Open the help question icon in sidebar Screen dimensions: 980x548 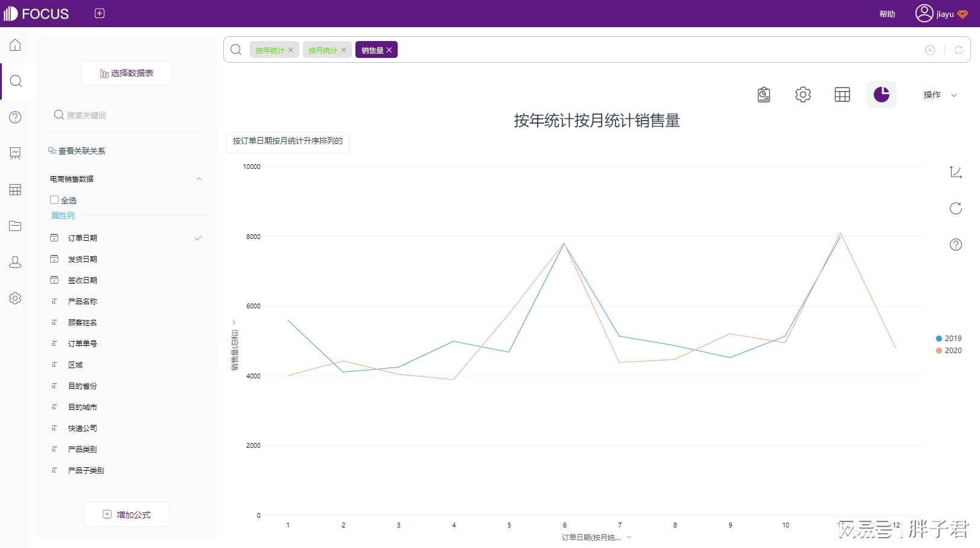15,117
